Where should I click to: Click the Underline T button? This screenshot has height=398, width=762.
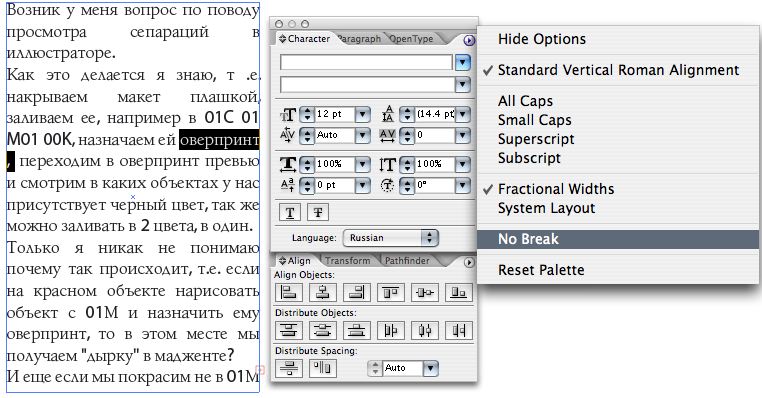pos(290,212)
